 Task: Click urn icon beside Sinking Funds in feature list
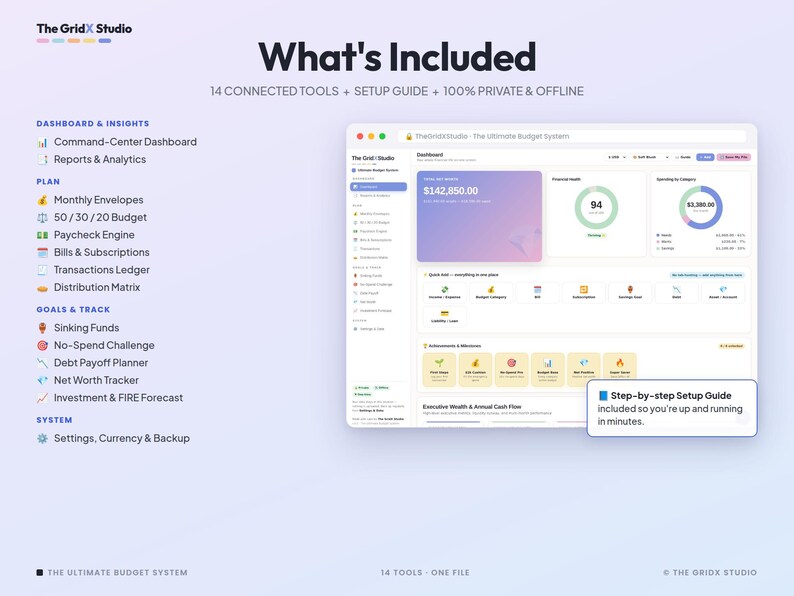coord(43,328)
